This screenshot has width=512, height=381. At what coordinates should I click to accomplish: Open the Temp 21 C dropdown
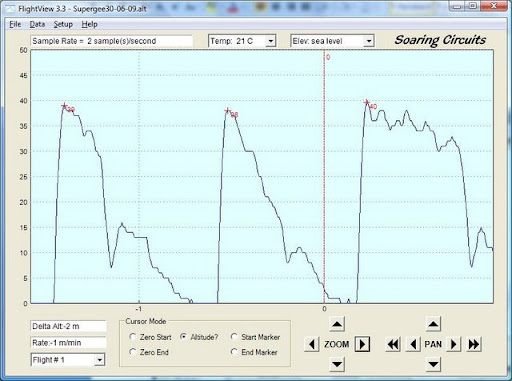click(x=271, y=41)
